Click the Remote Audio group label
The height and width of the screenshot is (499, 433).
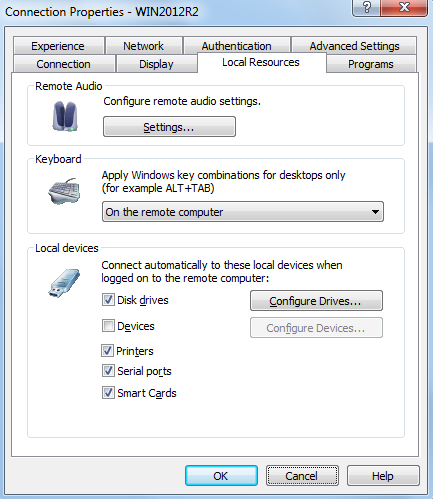69,86
